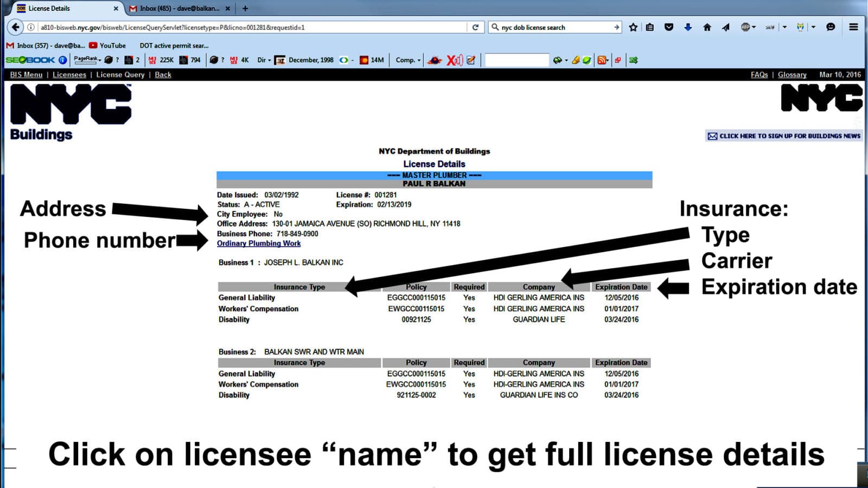This screenshot has width=868, height=488.
Task: Click the bookmark star icon
Action: 633,27
